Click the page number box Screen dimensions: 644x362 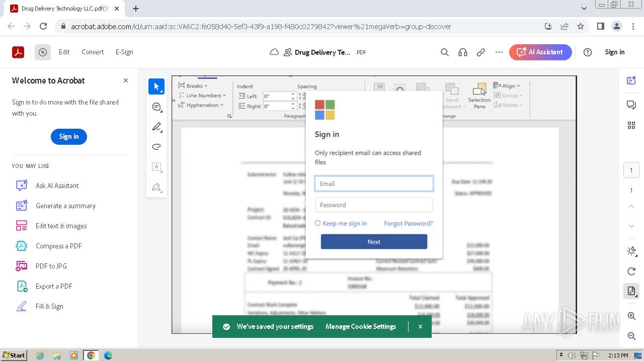(631, 170)
